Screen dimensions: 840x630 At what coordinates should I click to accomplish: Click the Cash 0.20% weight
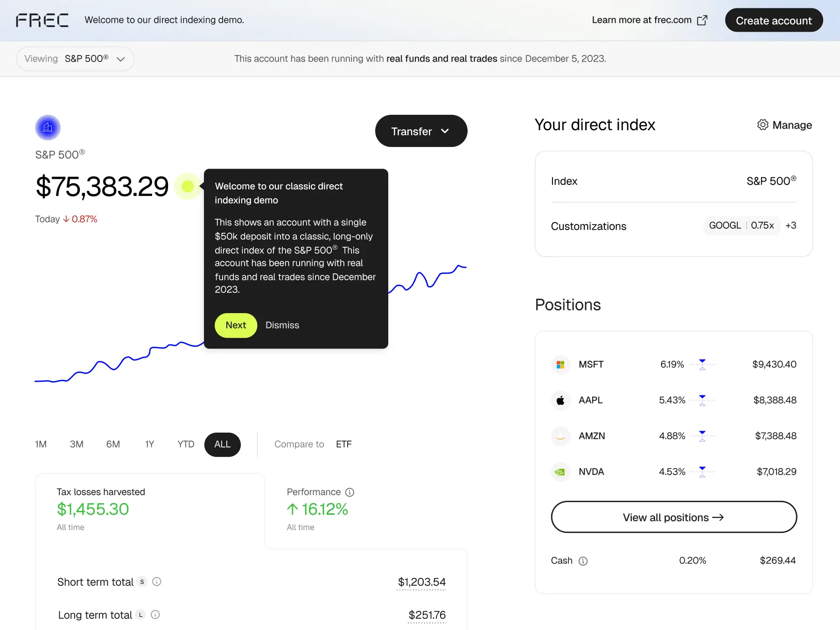(693, 560)
